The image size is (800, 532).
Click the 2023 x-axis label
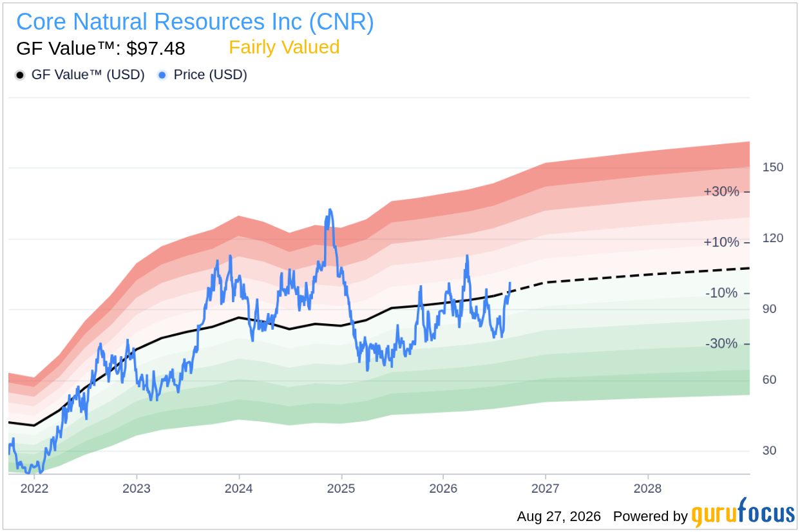pos(137,488)
